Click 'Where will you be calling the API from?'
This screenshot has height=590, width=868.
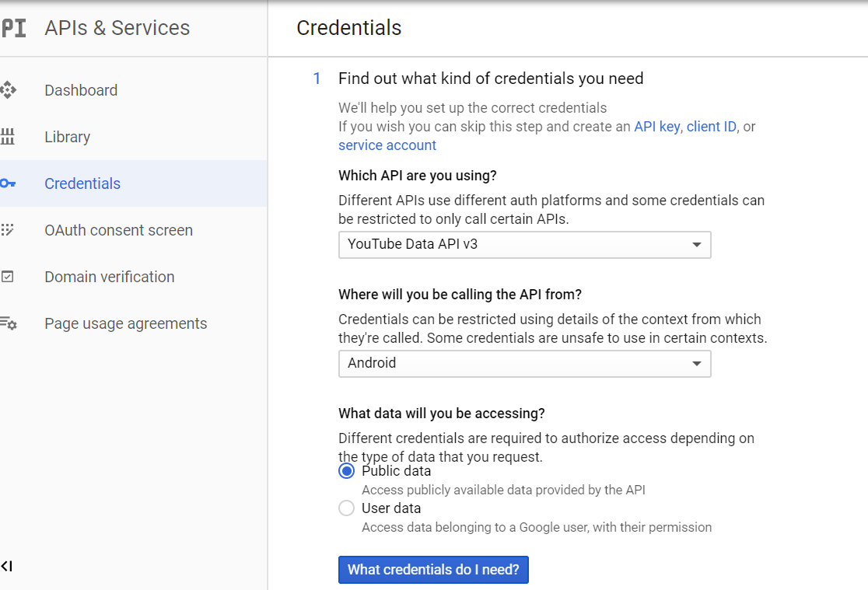pos(460,295)
